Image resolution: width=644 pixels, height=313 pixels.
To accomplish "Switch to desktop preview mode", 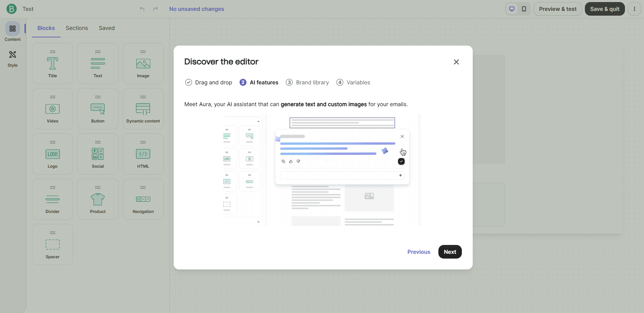I will click(512, 9).
